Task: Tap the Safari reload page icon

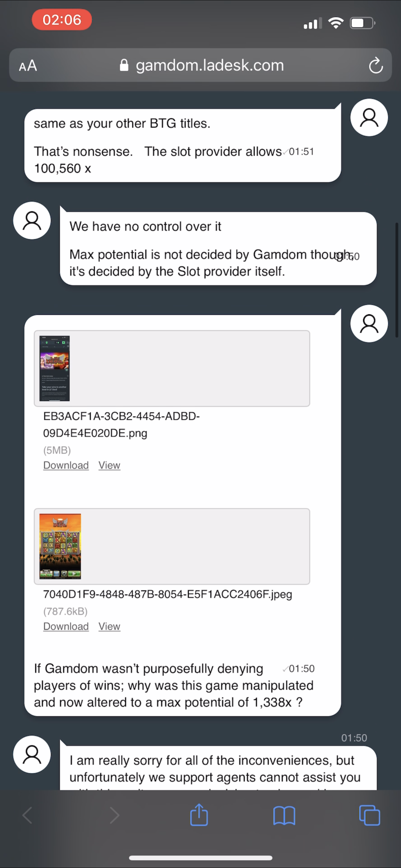Action: tap(376, 65)
